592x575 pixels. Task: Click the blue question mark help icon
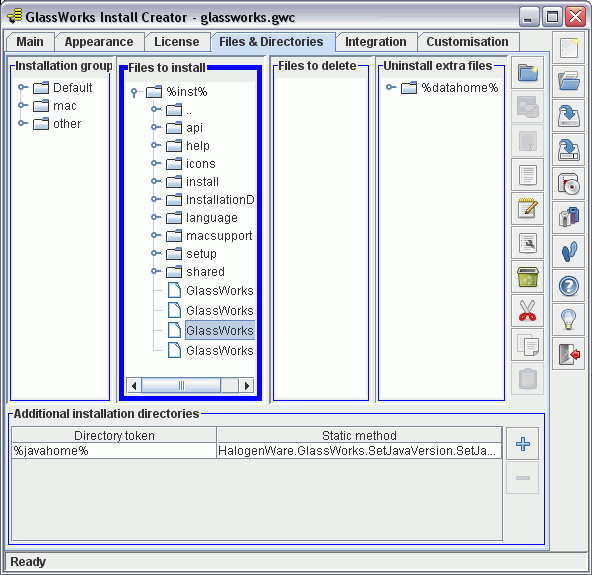[569, 286]
